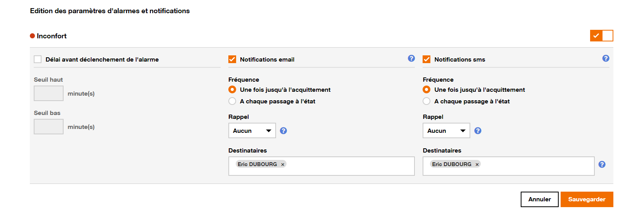This screenshot has width=644, height=211.
Task: Open help for email Rappel dropdown
Action: tap(283, 131)
